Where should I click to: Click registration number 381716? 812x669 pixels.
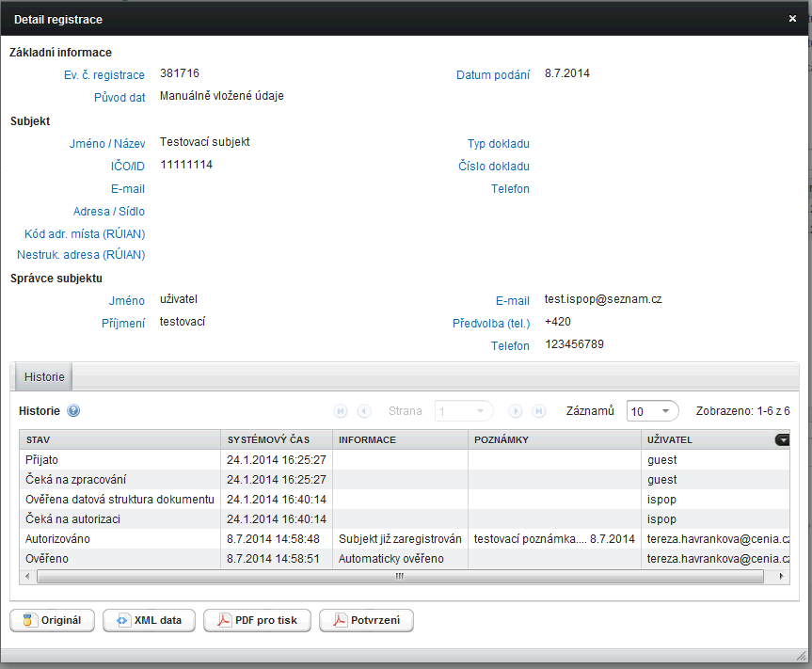tap(180, 73)
